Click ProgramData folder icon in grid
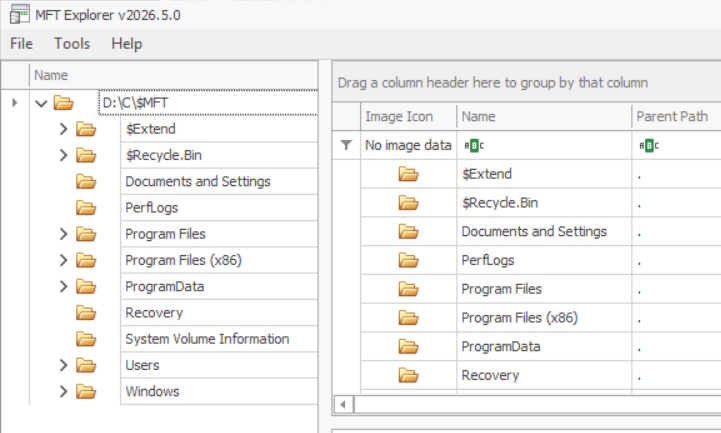721x433 pixels. click(408, 347)
